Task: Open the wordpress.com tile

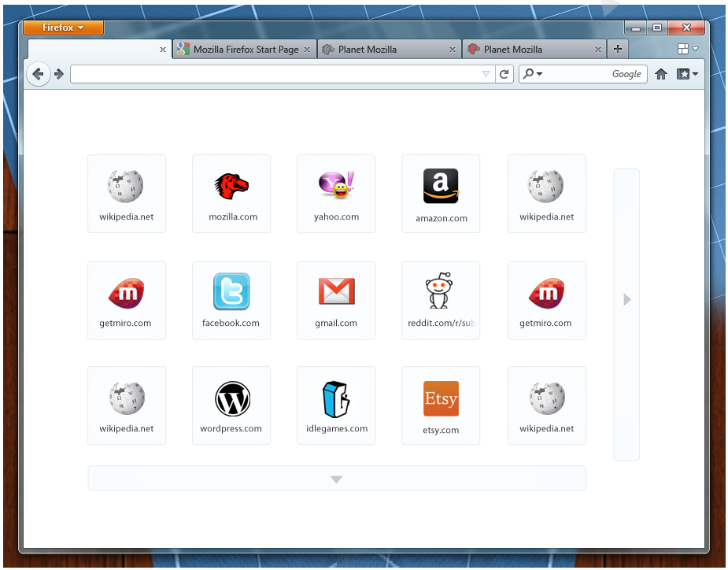Action: 231,405
